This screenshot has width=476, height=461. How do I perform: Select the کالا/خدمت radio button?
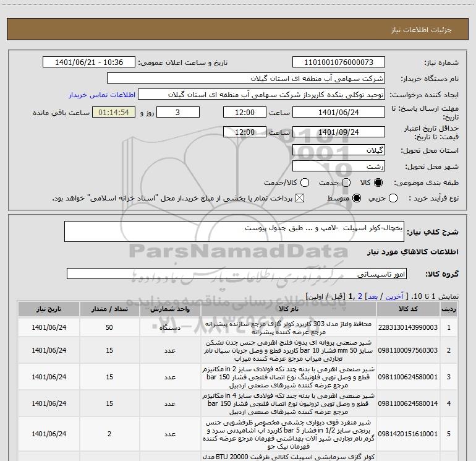point(305,183)
